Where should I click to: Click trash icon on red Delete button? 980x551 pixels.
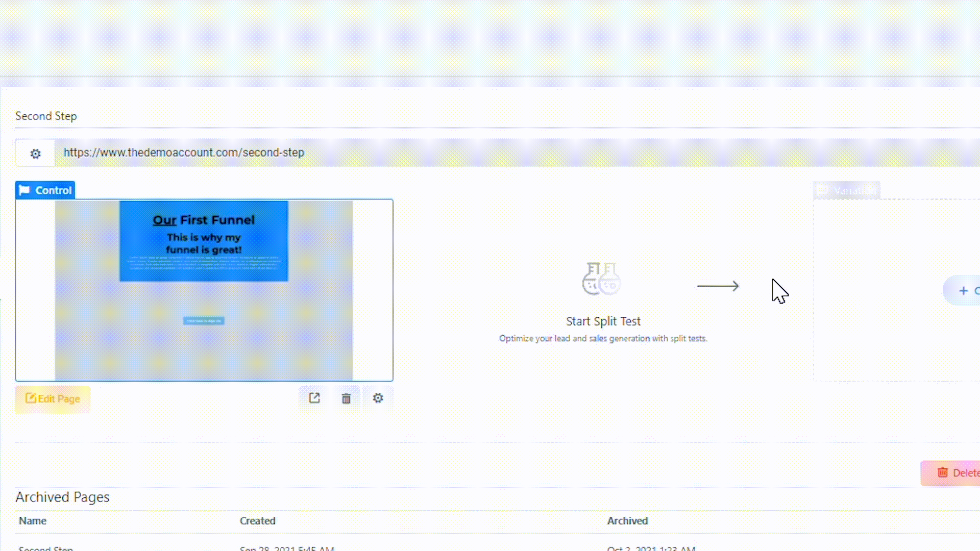point(942,473)
